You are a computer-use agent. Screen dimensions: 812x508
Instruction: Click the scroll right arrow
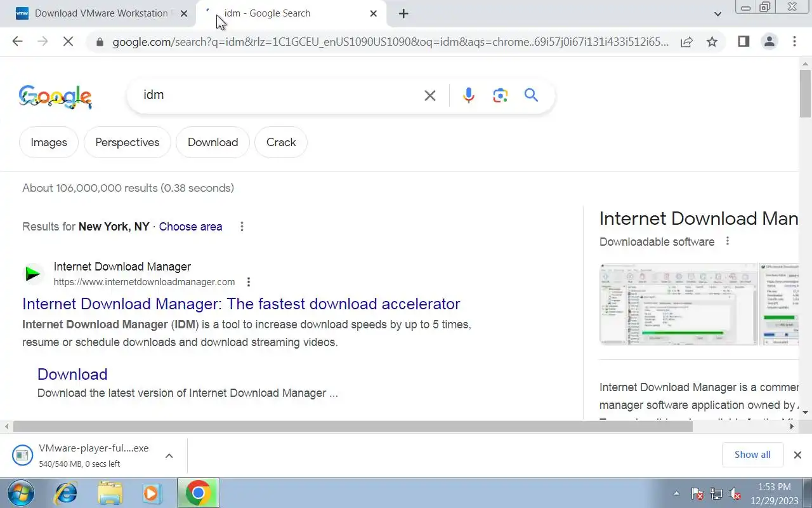pos(792,427)
